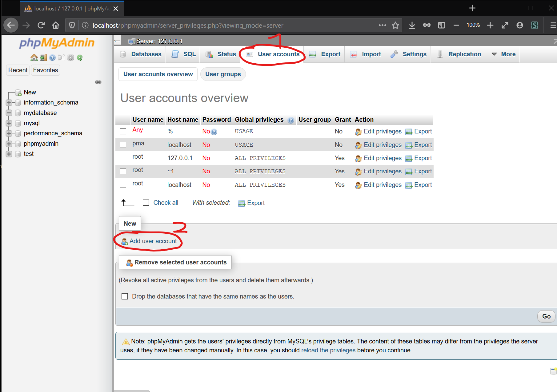Open the Status tab

click(x=221, y=54)
